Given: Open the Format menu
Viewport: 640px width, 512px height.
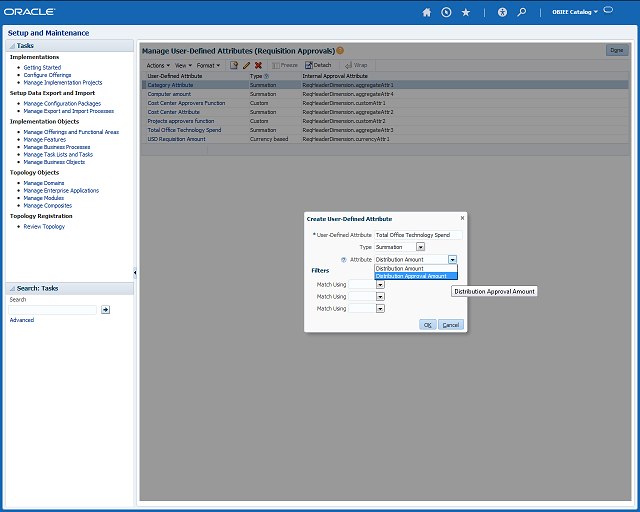Looking at the screenshot, I should [208, 65].
